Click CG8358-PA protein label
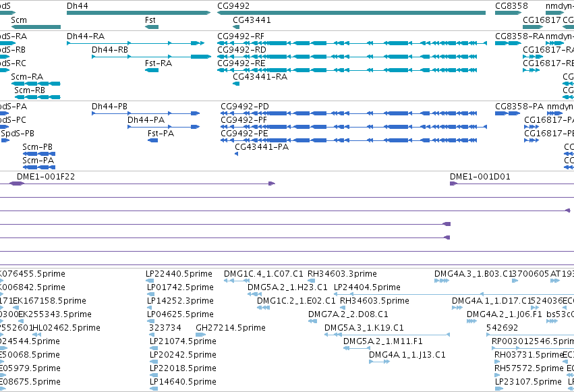 pos(519,107)
